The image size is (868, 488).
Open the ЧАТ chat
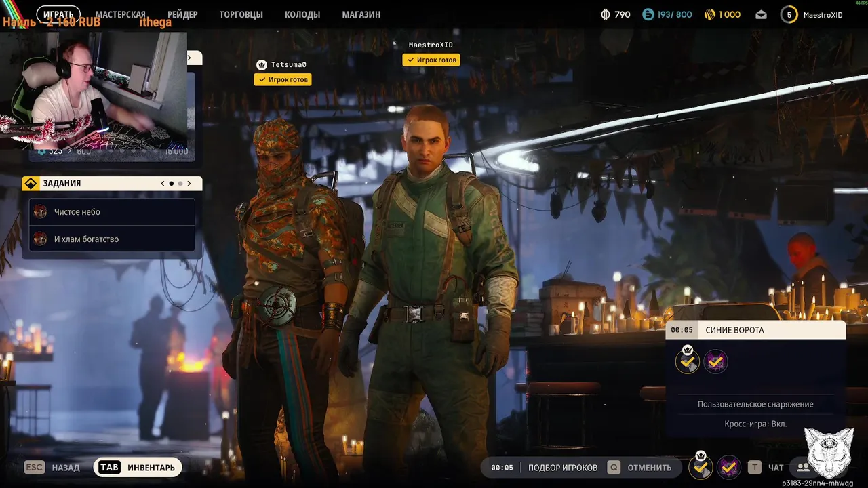tap(776, 468)
